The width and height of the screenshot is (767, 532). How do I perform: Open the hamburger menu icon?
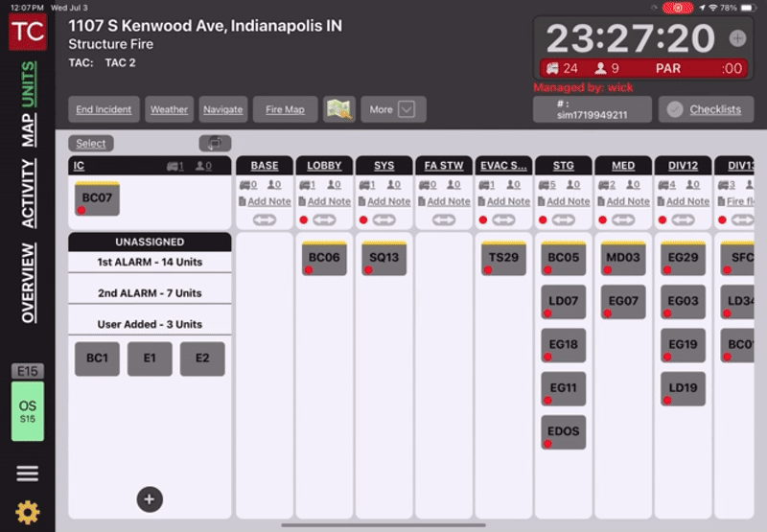[28, 474]
